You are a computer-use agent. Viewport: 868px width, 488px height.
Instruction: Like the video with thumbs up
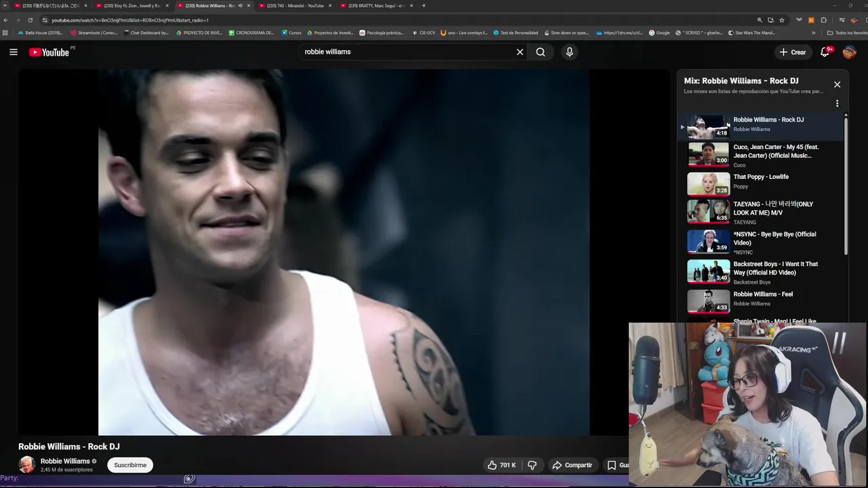[501, 465]
